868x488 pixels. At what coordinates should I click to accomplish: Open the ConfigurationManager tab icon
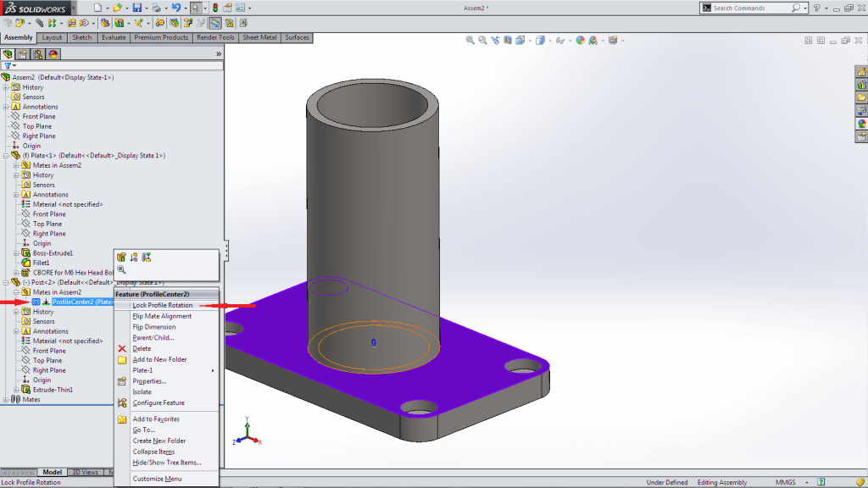click(x=38, y=54)
